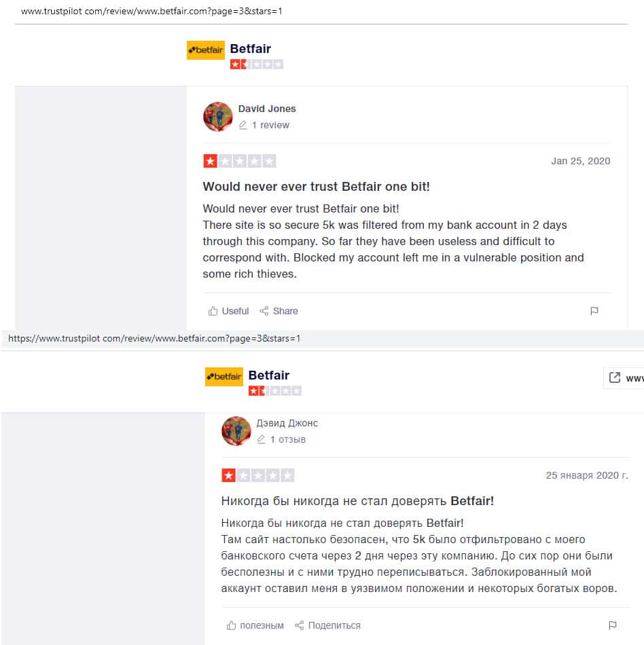Click the pencil icon beside 1 отзыв
The height and width of the screenshot is (645, 644).
pos(261,439)
